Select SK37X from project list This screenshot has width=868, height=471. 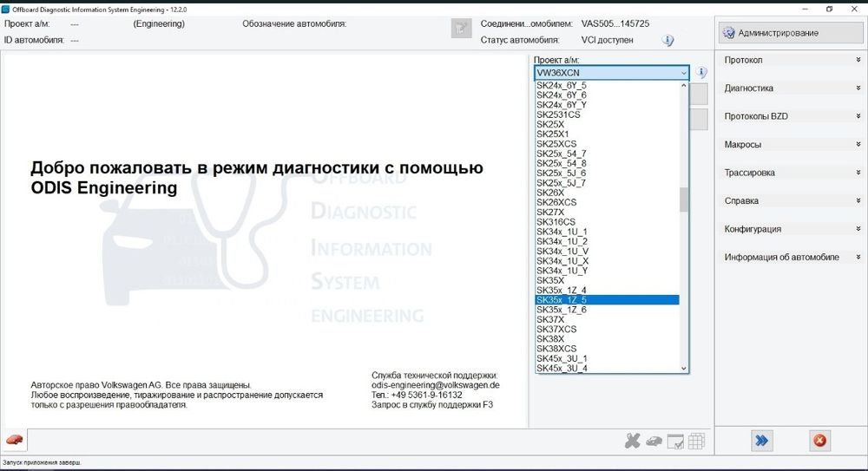coord(607,319)
